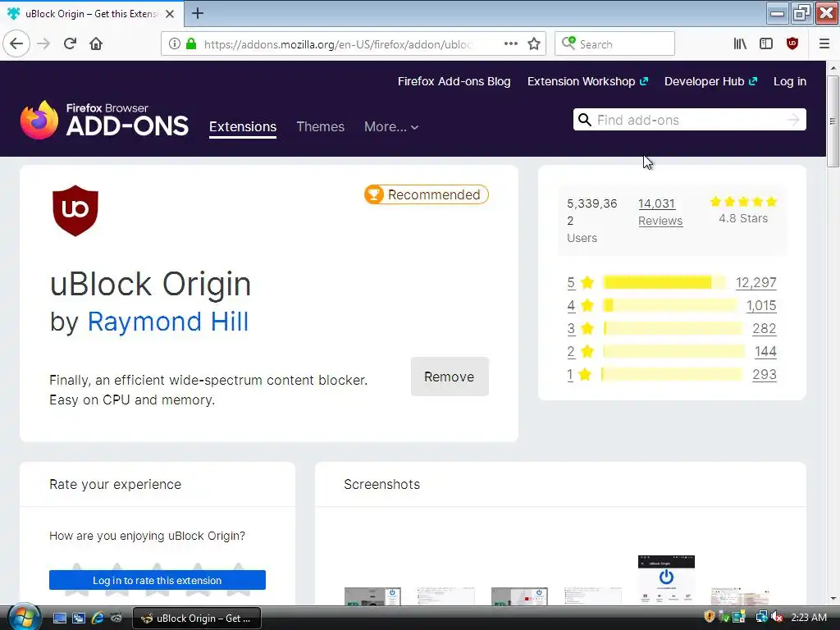Click the browser Search box

[x=614, y=43]
